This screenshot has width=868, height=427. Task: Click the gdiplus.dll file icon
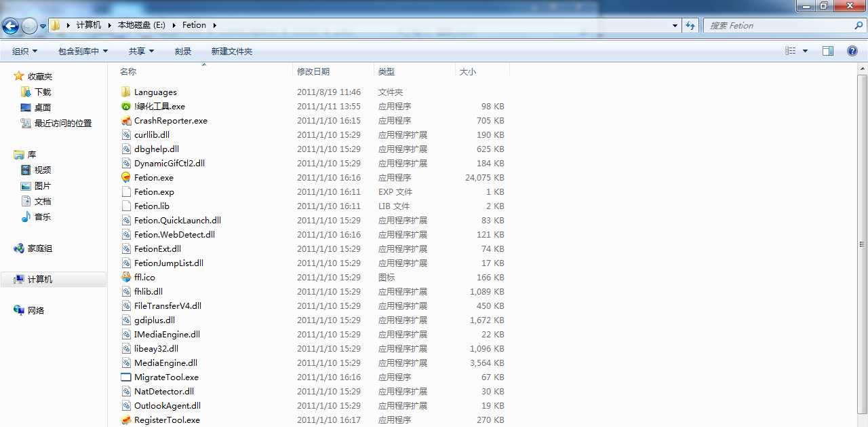125,320
